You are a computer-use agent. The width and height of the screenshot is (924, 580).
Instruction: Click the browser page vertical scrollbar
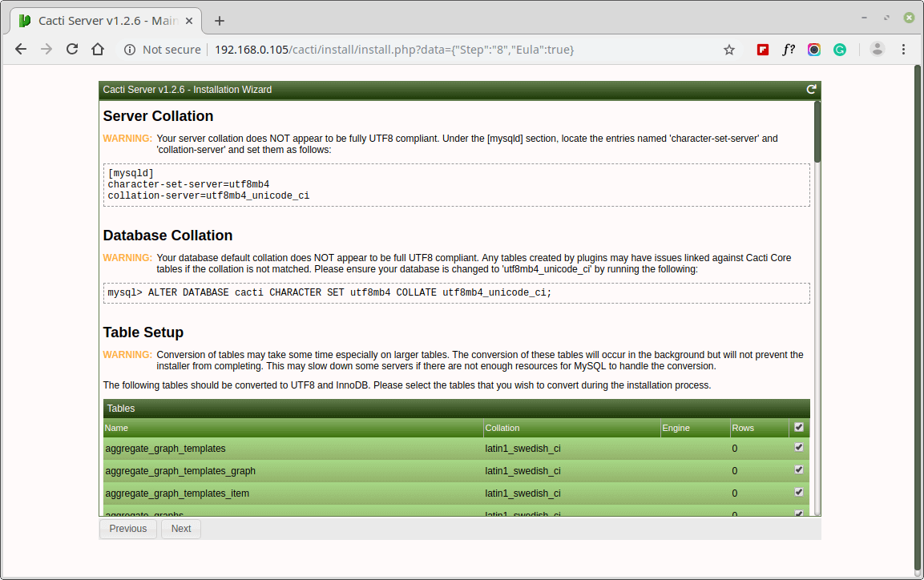(918, 318)
